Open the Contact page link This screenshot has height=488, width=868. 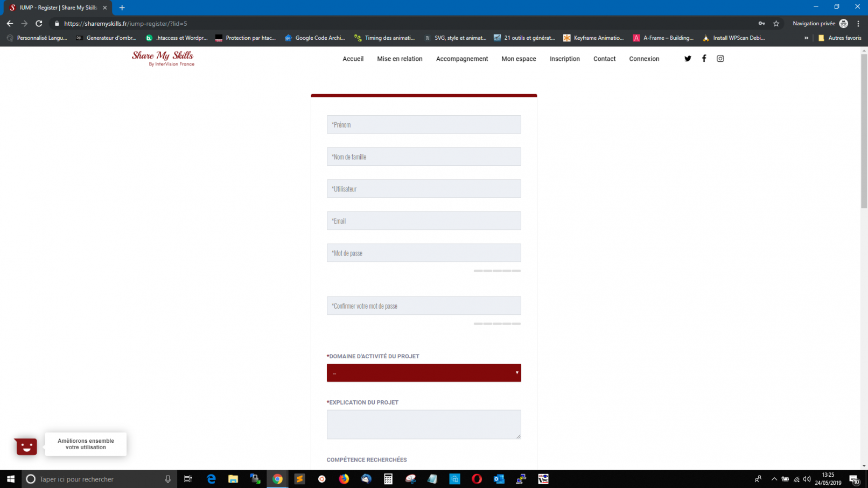point(604,59)
